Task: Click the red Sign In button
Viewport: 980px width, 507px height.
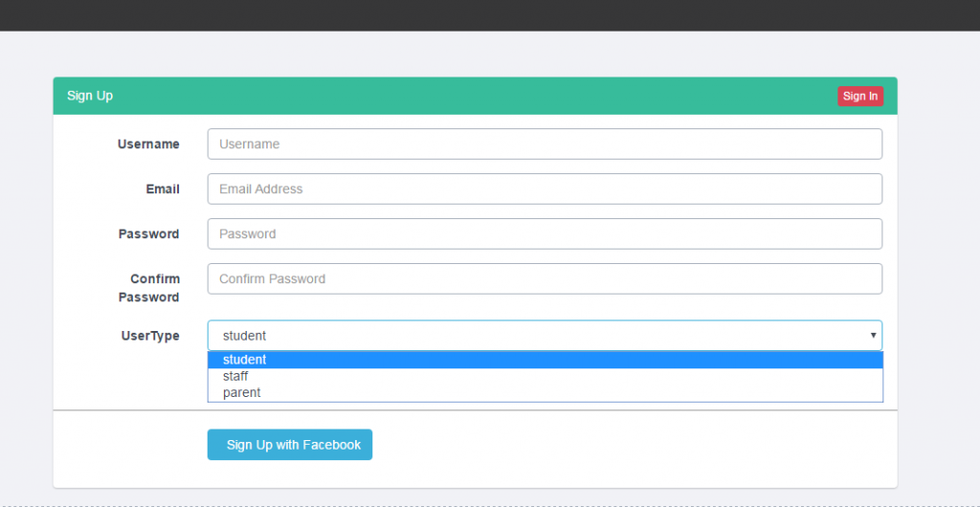Action: [859, 96]
